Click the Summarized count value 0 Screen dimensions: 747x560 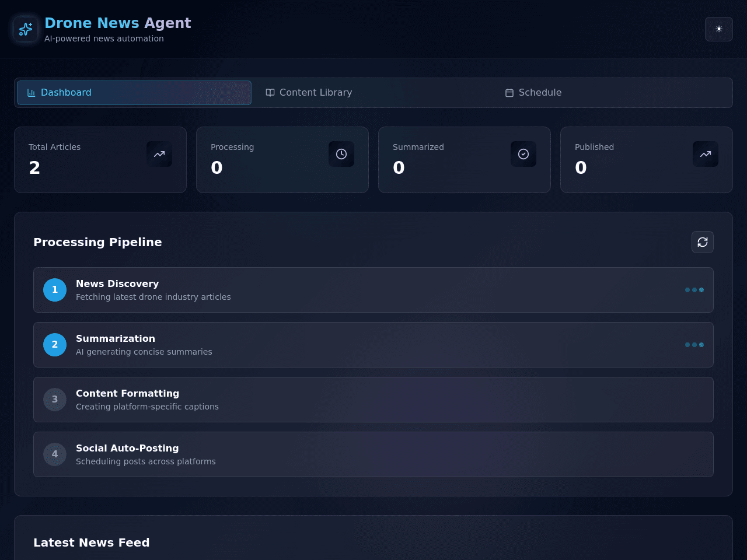pyautogui.click(x=399, y=168)
